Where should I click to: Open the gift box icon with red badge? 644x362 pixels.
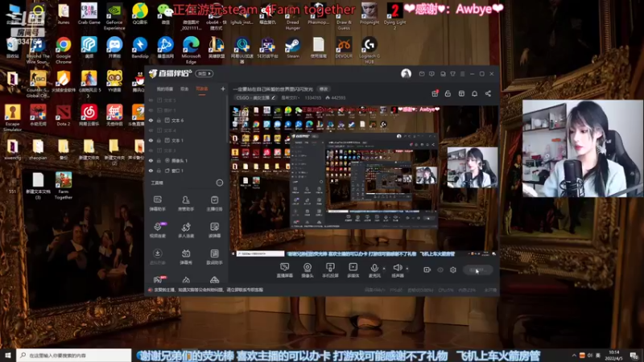pos(435,93)
